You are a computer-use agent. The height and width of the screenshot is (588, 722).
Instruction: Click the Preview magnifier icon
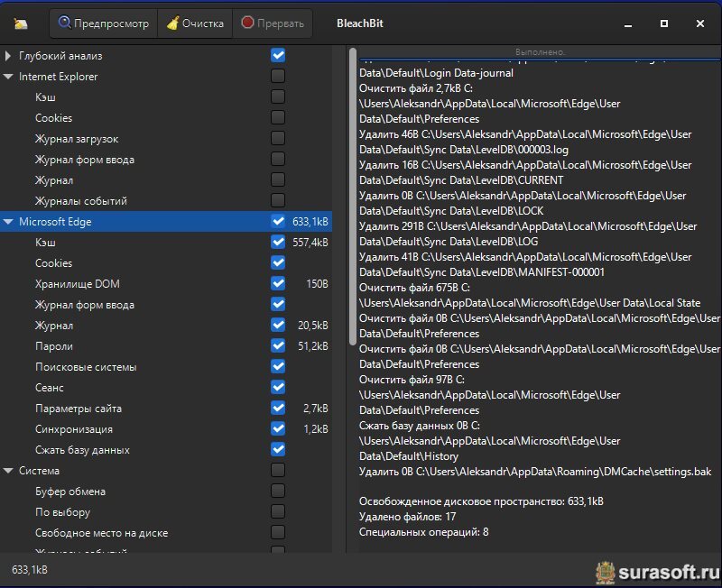(x=65, y=23)
